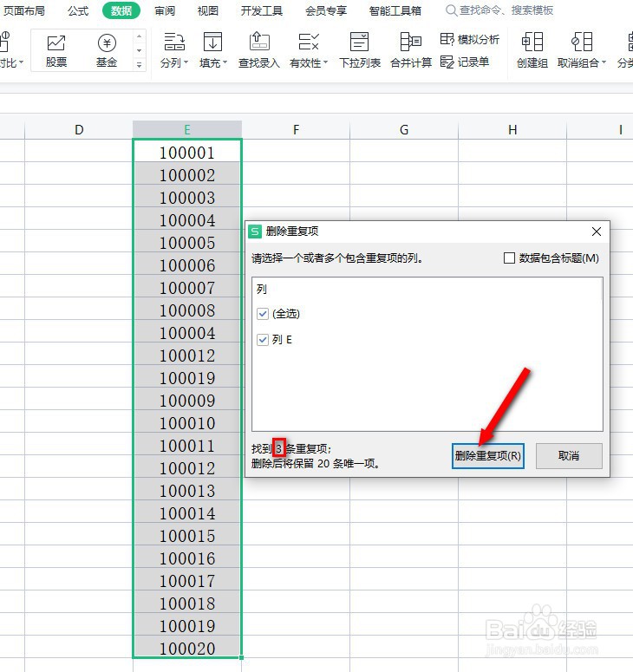
Task: Expand the 分列 dropdown arrow
Action: [x=186, y=63]
